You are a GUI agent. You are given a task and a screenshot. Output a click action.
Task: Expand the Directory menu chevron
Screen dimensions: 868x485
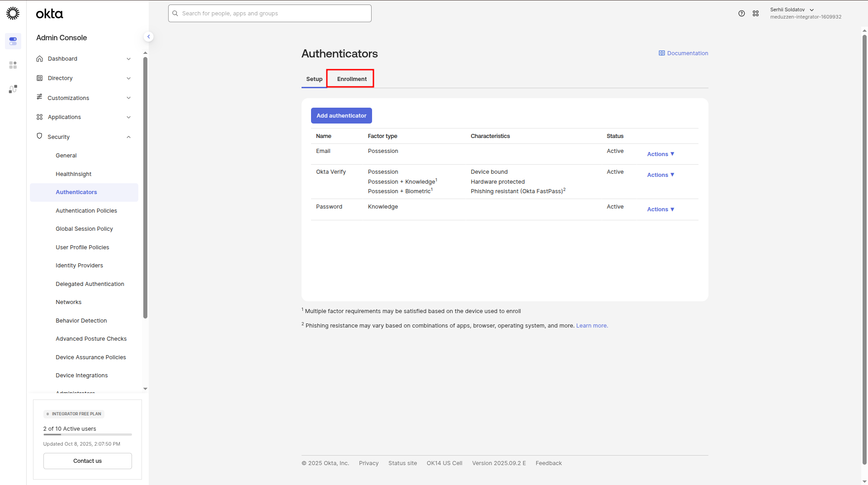coord(128,78)
